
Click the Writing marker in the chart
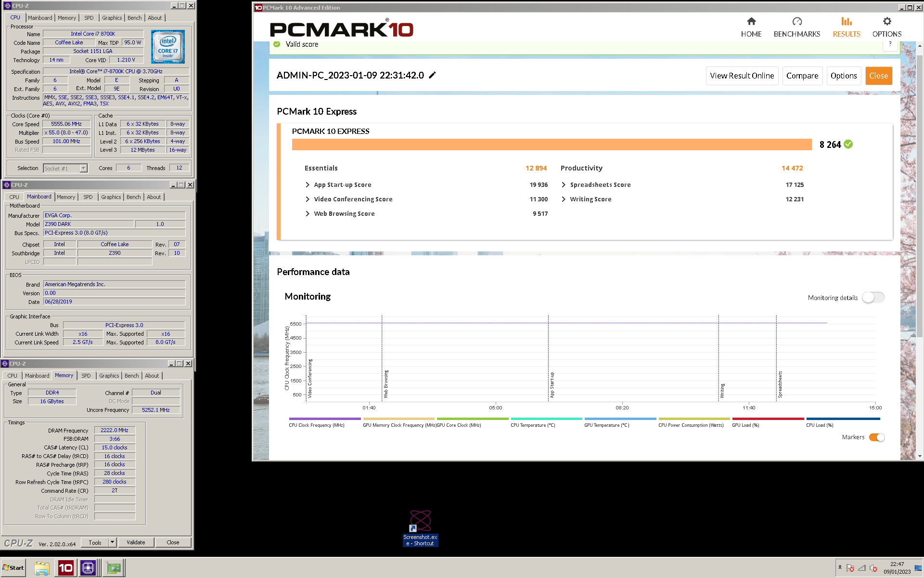pos(722,391)
